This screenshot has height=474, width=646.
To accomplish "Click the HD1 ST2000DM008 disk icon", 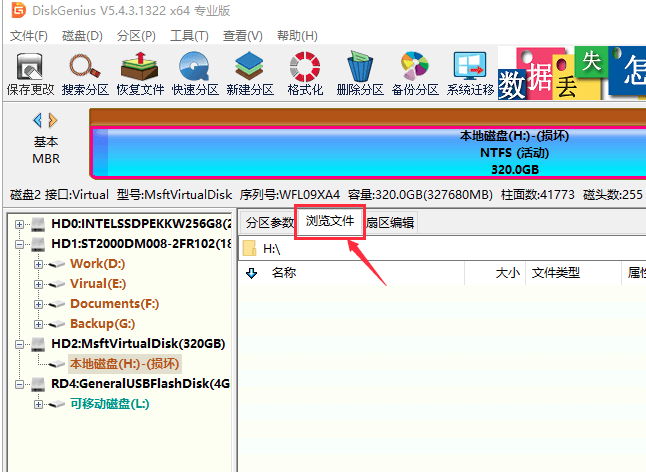I will tap(38, 244).
